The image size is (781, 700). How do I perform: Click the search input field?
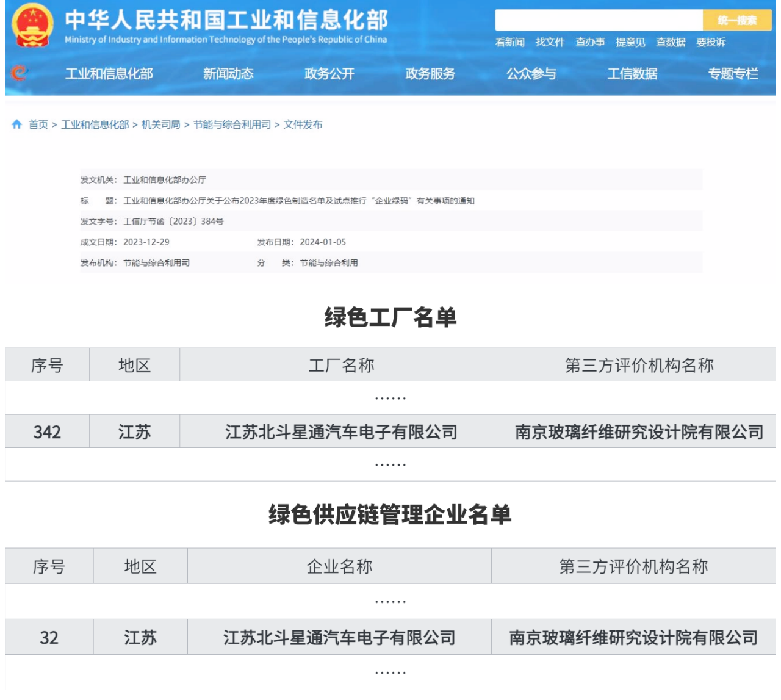598,20
